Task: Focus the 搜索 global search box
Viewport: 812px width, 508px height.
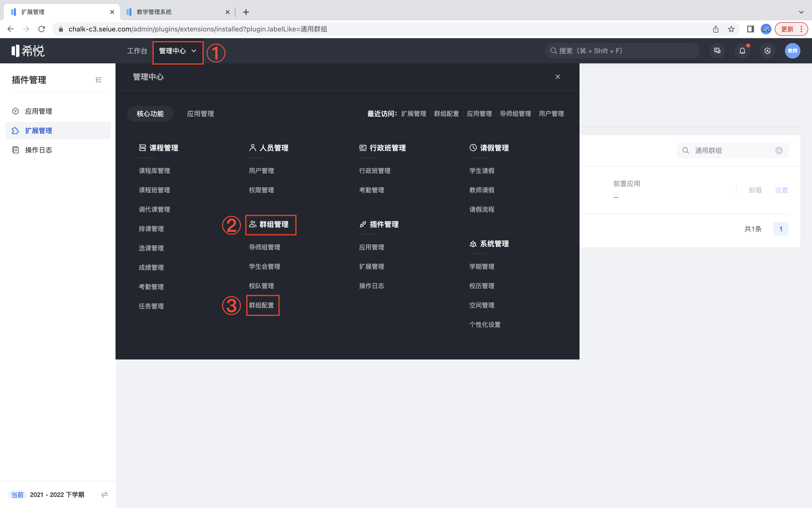Action: (x=623, y=51)
